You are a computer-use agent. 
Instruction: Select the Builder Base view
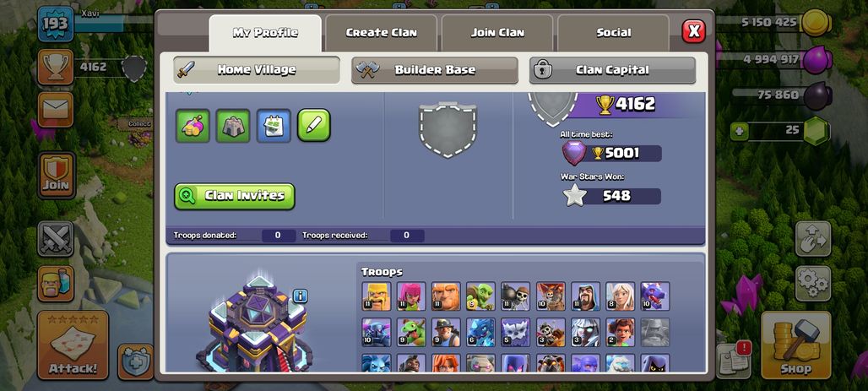click(x=435, y=70)
